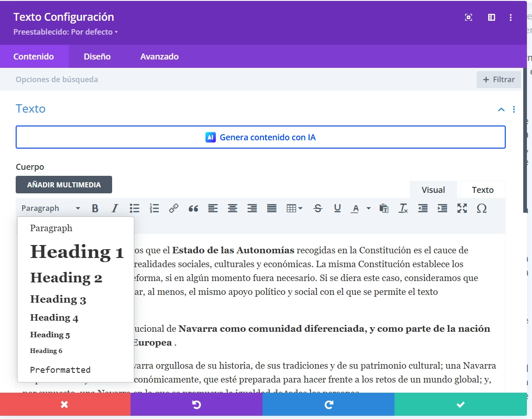This screenshot has height=419, width=532.
Task: Select Heading 3 from the format list
Action: tap(76, 299)
